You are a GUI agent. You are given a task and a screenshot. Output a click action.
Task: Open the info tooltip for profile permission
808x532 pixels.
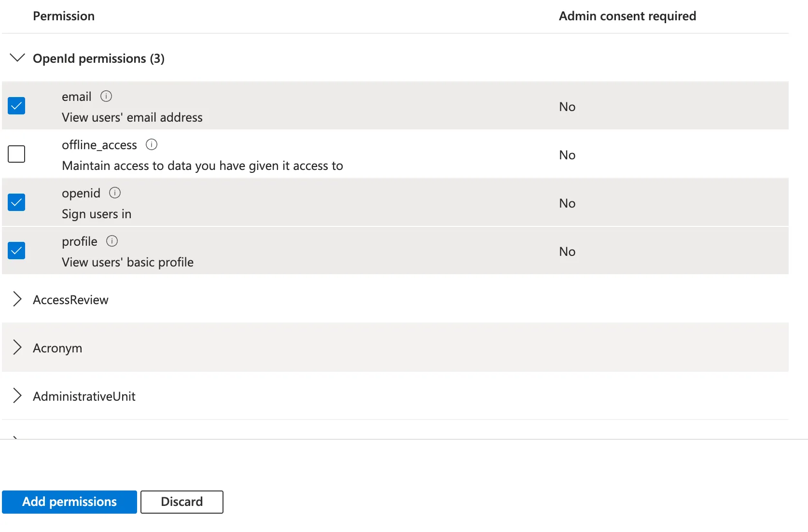pos(112,240)
